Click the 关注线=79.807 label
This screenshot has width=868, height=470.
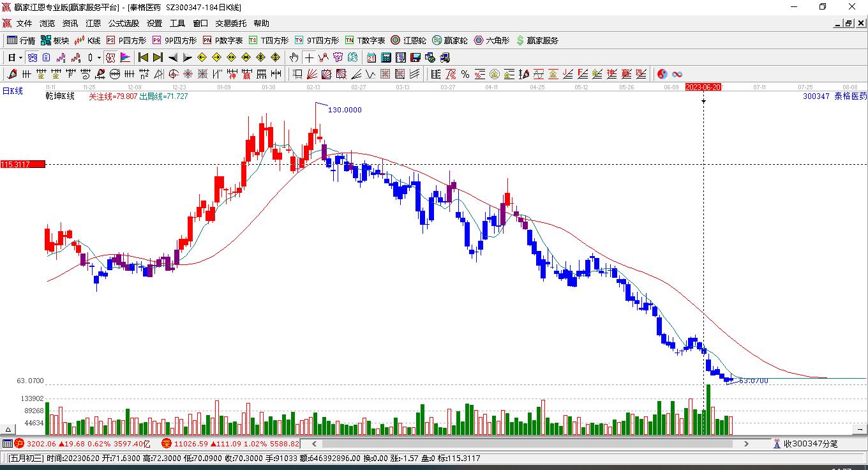click(113, 96)
